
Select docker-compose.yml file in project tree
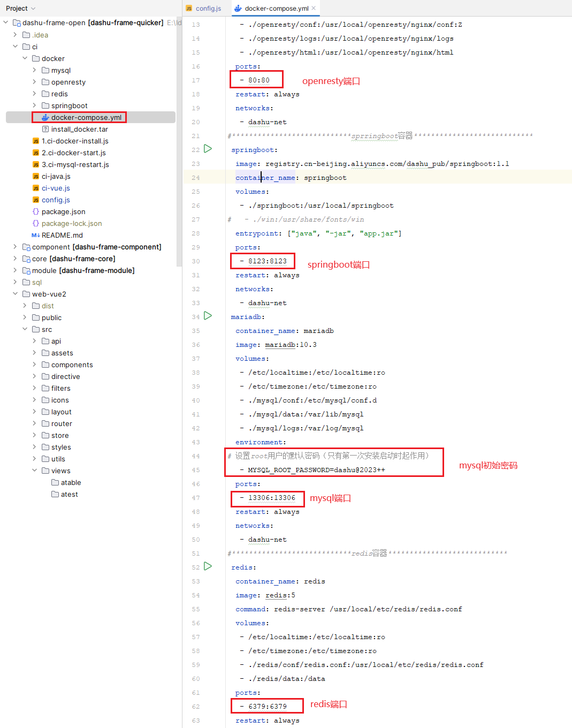click(x=86, y=117)
